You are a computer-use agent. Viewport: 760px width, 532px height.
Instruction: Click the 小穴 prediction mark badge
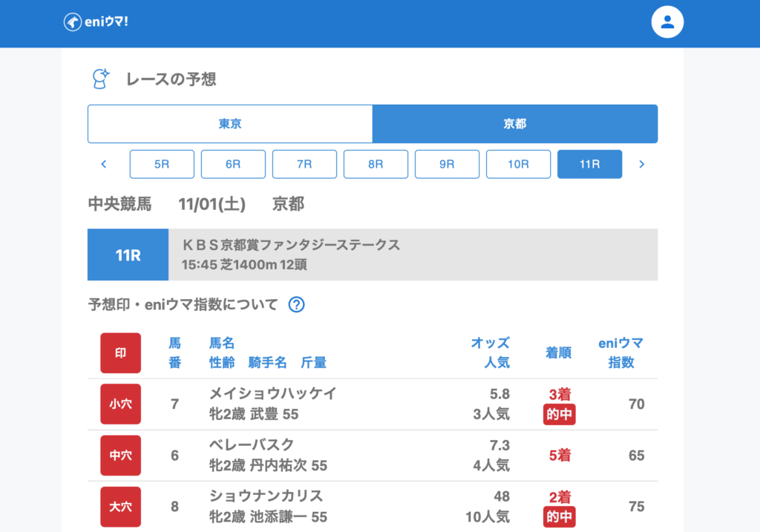point(120,404)
